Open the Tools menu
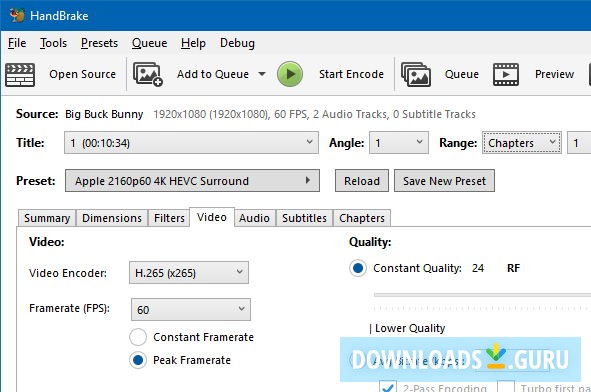The width and height of the screenshot is (591, 392). [54, 43]
